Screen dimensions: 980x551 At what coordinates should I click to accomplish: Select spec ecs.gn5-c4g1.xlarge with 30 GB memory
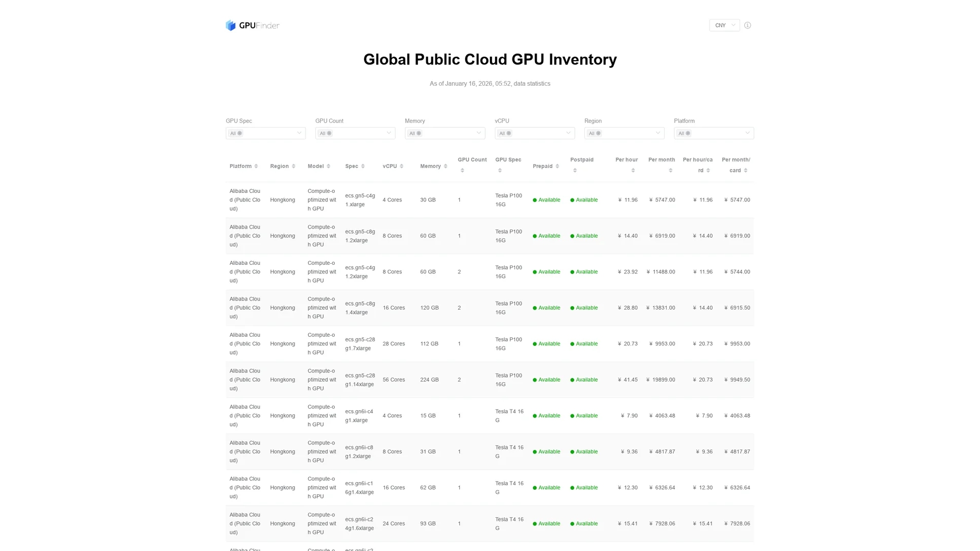tap(360, 200)
